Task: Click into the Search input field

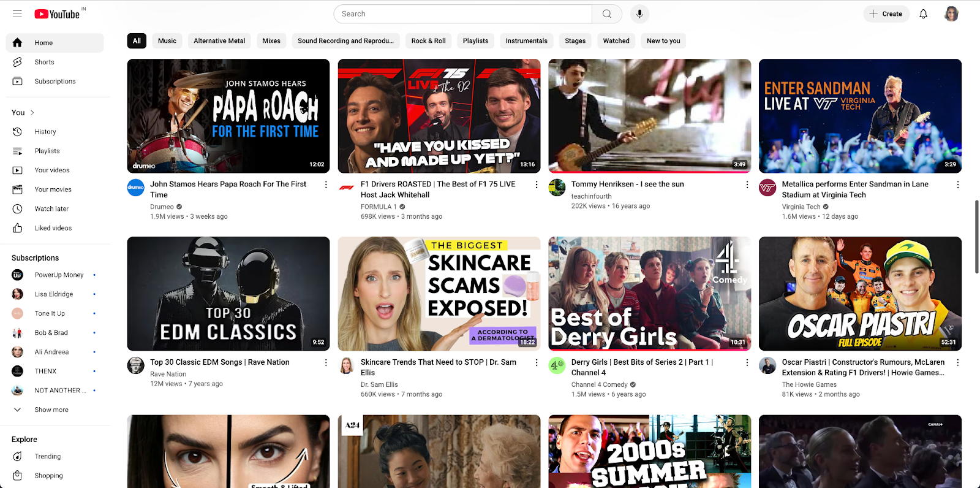Action: (x=462, y=14)
